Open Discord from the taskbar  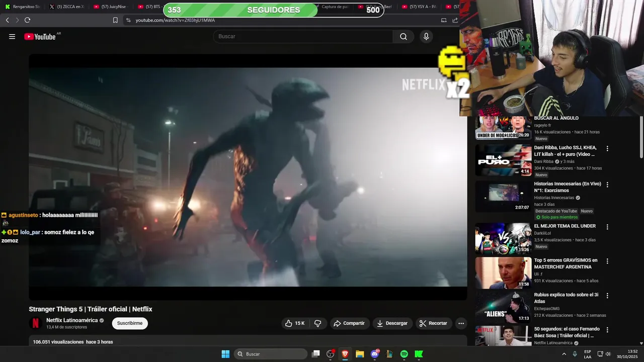pos(375,354)
